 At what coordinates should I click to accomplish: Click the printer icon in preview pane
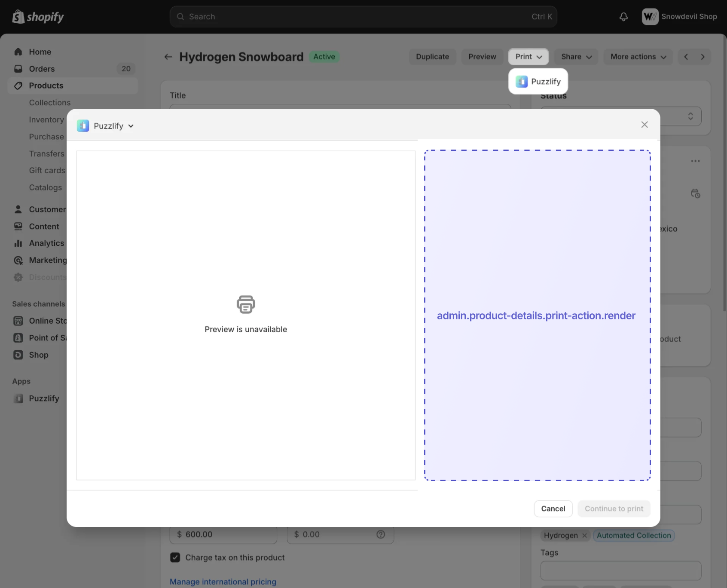pos(246,304)
